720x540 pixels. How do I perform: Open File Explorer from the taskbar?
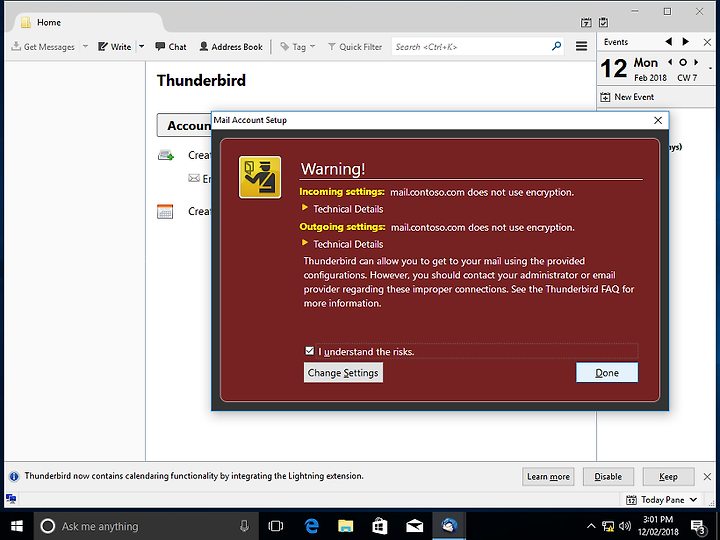tap(345, 526)
